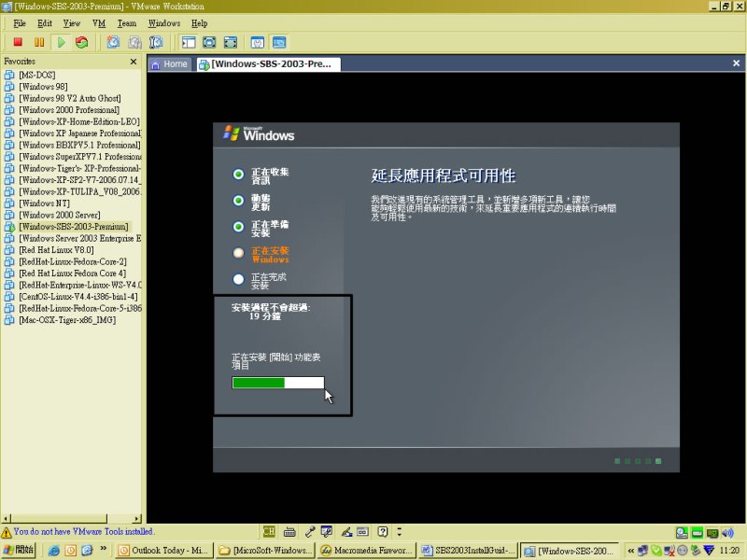Image resolution: width=747 pixels, height=560 pixels.
Task: Click the red Power Off toolbar button
Action: (18, 42)
